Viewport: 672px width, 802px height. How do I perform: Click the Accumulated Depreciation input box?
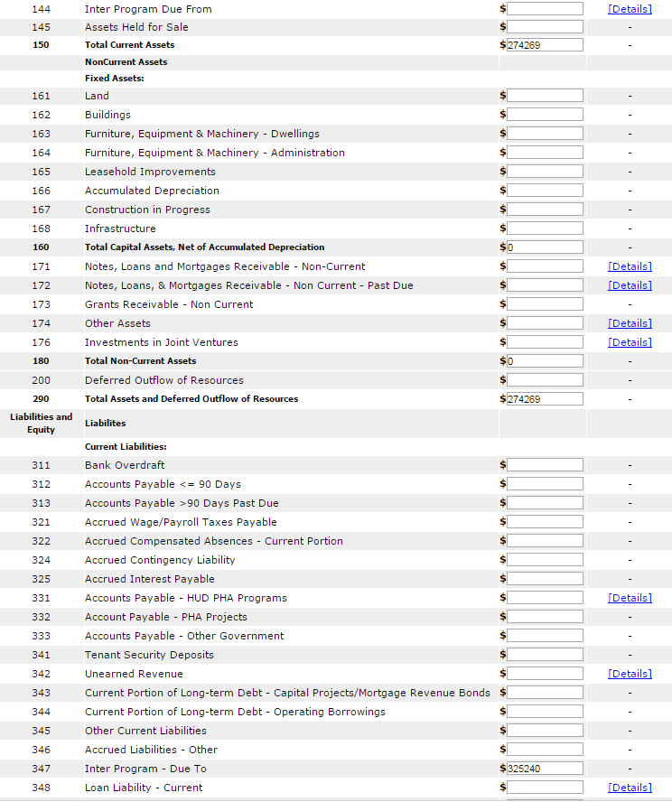click(545, 191)
